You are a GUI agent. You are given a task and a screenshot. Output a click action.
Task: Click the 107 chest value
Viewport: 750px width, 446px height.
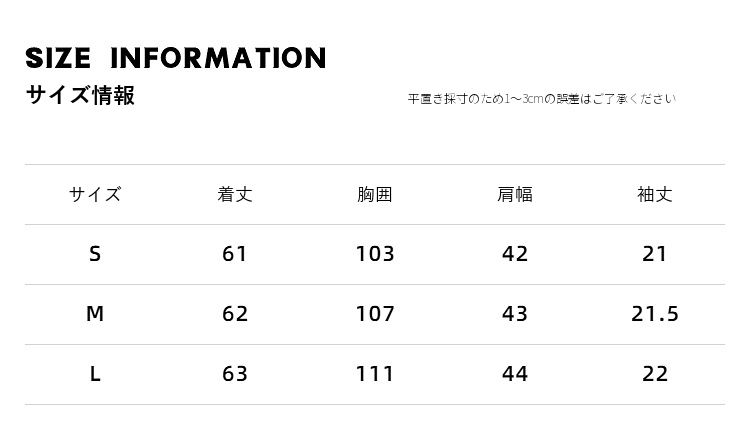[x=375, y=314]
